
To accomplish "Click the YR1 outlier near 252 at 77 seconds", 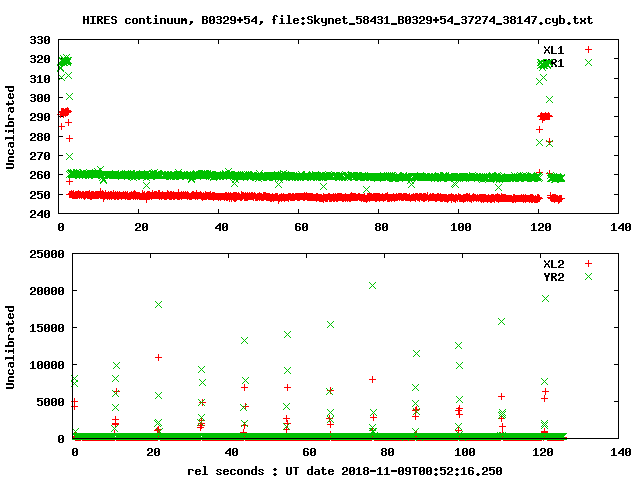I will tap(366, 190).
